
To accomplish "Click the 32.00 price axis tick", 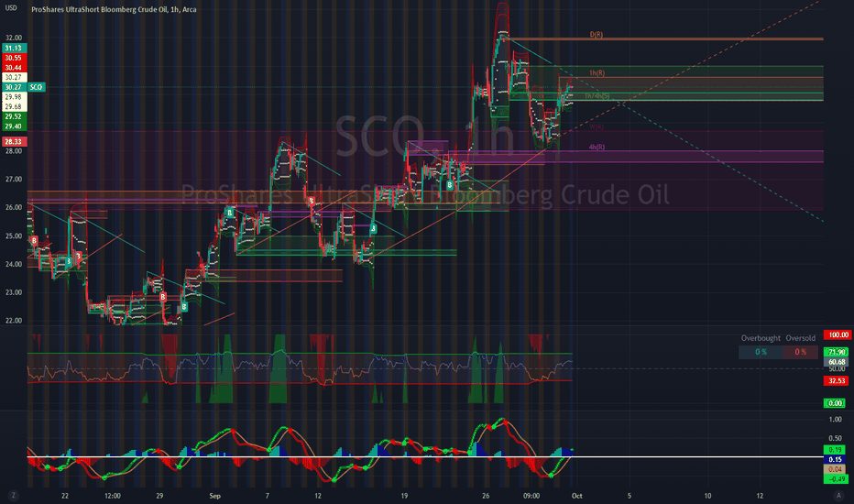I will (x=14, y=38).
